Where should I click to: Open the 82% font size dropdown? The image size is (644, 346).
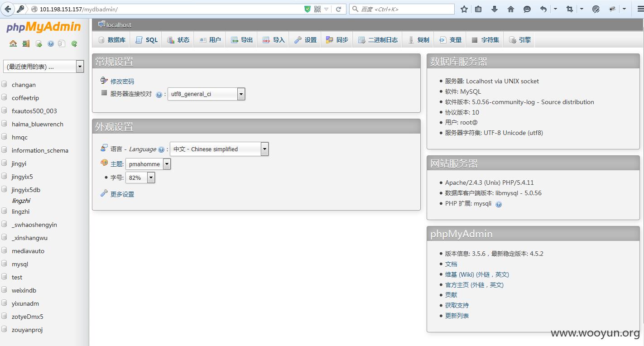click(x=140, y=178)
